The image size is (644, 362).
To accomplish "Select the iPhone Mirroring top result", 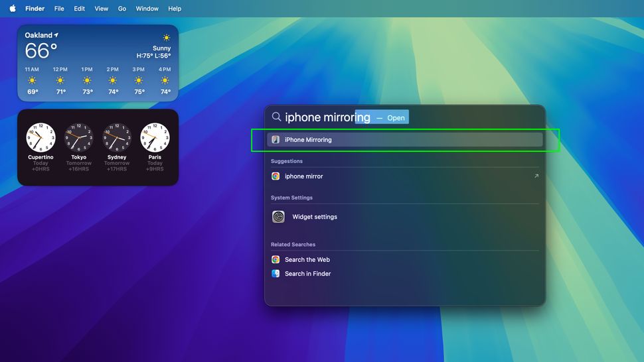I will 404,140.
